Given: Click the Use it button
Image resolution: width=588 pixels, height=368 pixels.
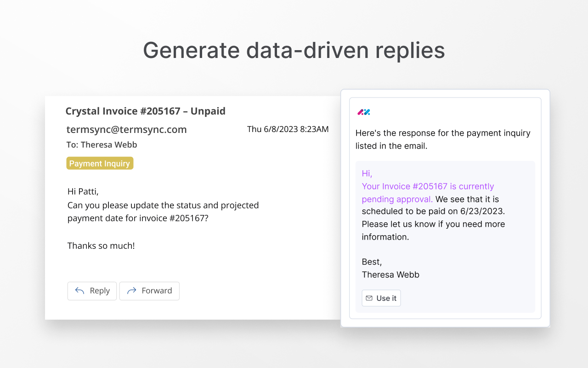Looking at the screenshot, I should (x=381, y=298).
